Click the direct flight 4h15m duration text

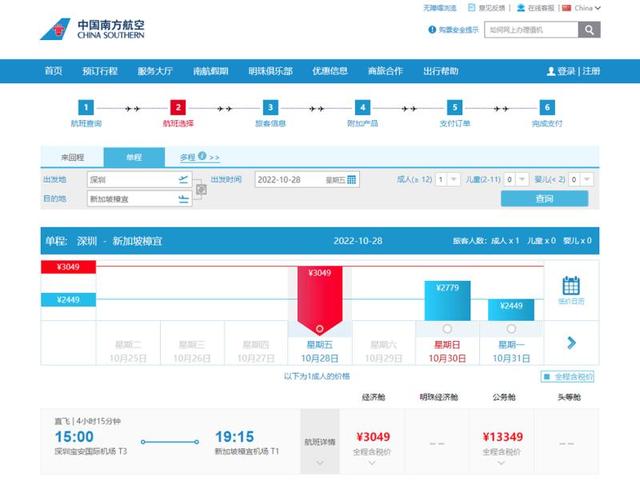87,421
